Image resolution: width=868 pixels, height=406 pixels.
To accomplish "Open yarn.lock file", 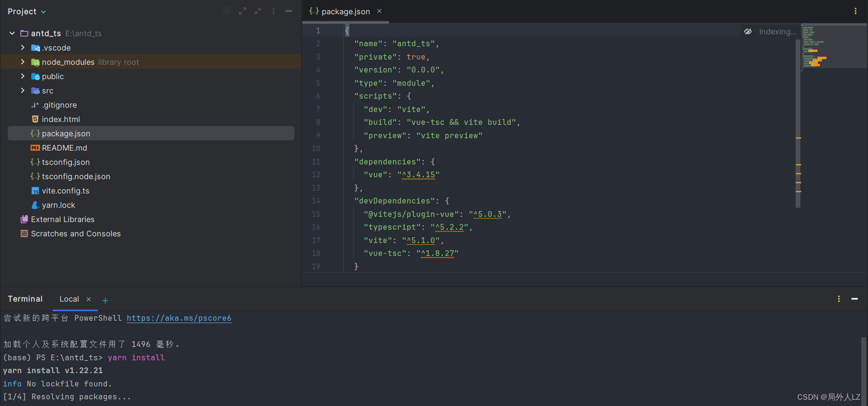I will (x=59, y=205).
